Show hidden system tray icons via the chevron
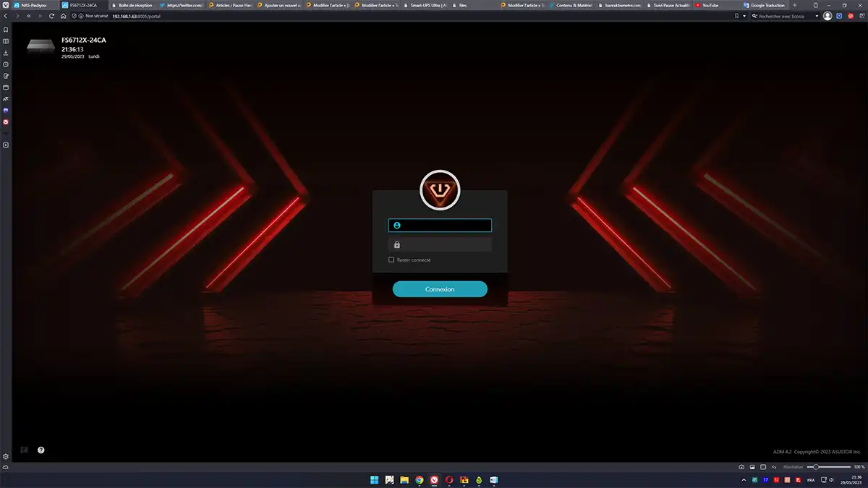This screenshot has width=868, height=488. pos(744,479)
